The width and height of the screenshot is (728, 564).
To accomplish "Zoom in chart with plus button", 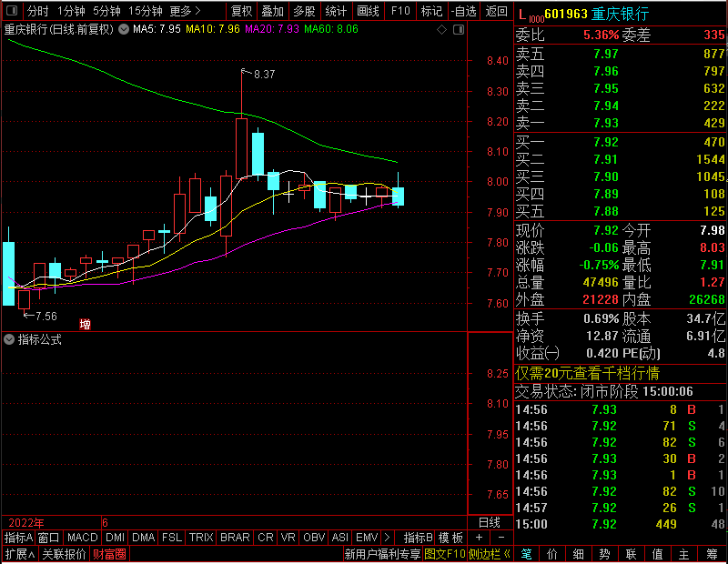I will point(479,538).
